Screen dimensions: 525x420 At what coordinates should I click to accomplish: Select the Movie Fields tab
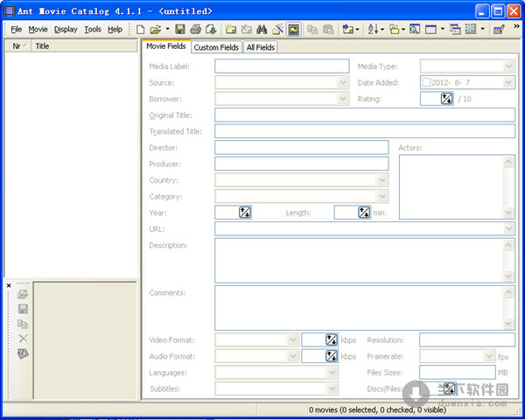click(166, 46)
